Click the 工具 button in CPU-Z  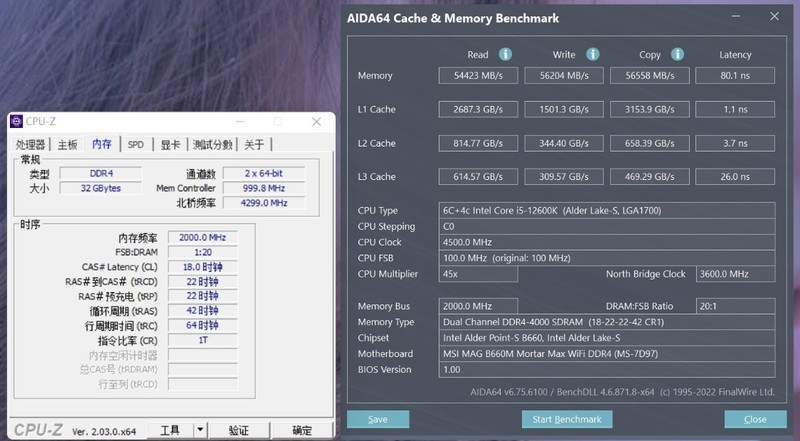tap(170, 430)
